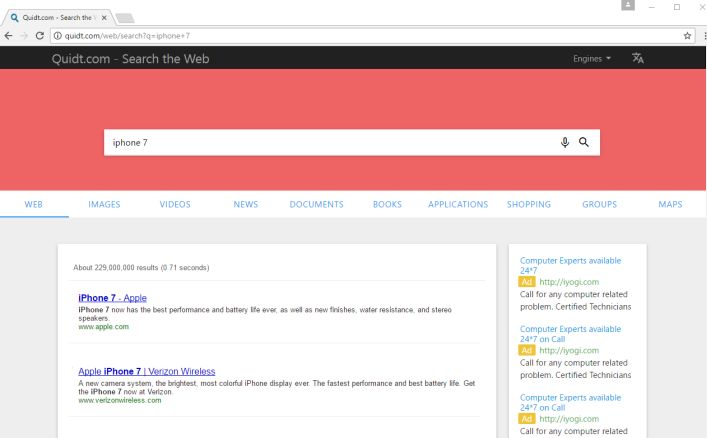Viewport: 707px width, 438px height.
Task: Click the site info icon in address bar
Action: (58, 36)
